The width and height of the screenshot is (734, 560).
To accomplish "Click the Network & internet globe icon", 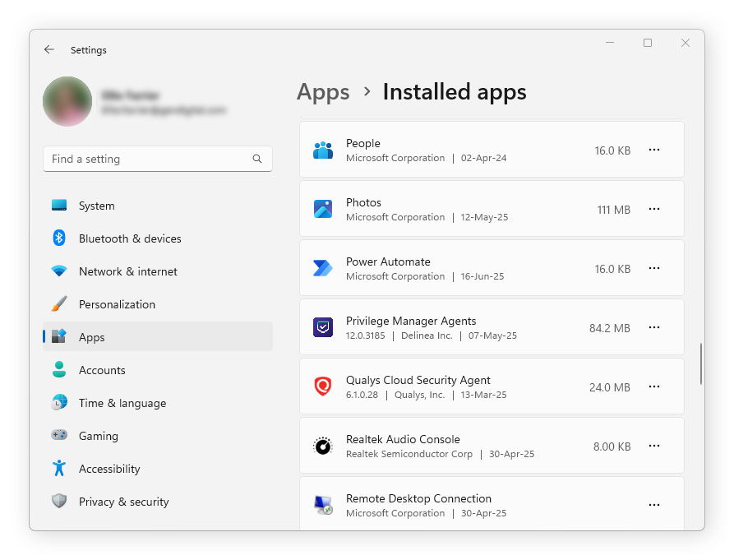I will tap(59, 271).
